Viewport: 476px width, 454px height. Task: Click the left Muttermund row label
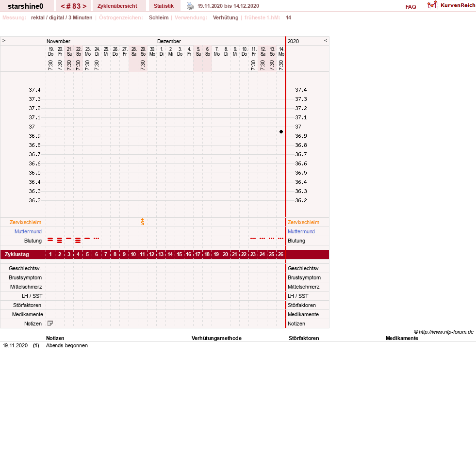point(28,231)
